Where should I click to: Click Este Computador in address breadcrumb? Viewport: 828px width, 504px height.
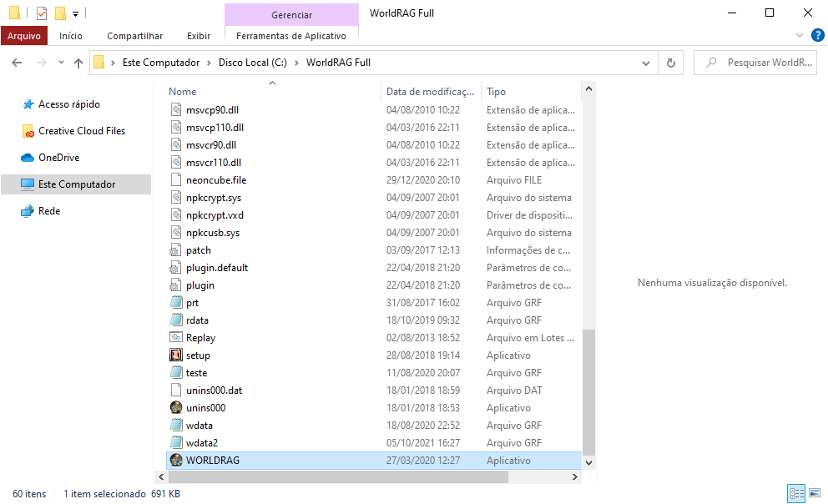(161, 63)
